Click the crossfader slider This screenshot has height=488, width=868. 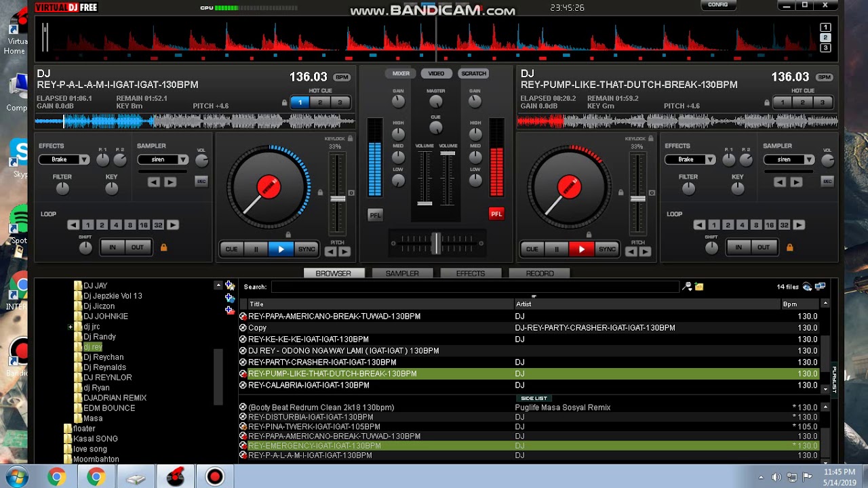tap(436, 242)
